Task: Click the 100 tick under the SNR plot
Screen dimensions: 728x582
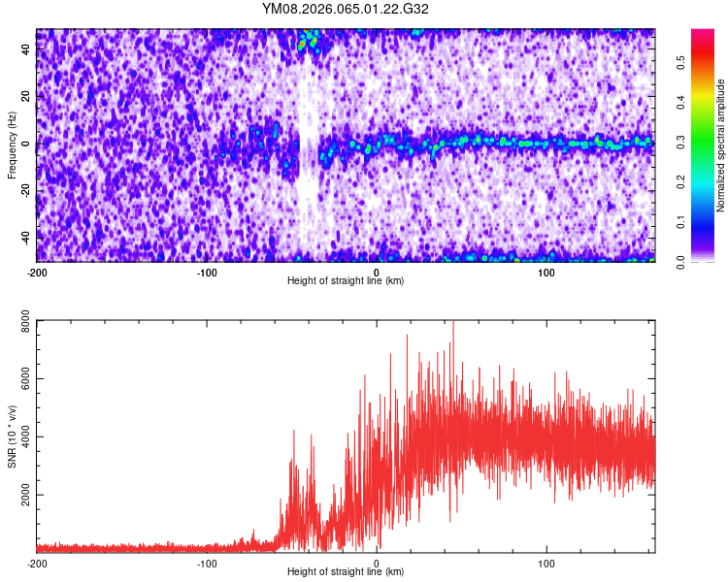Action: pyautogui.click(x=546, y=563)
